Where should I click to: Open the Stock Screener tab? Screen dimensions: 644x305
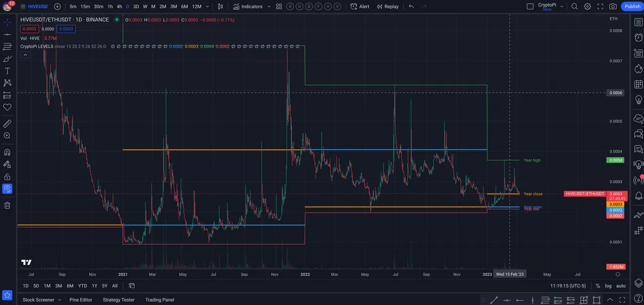[38, 300]
